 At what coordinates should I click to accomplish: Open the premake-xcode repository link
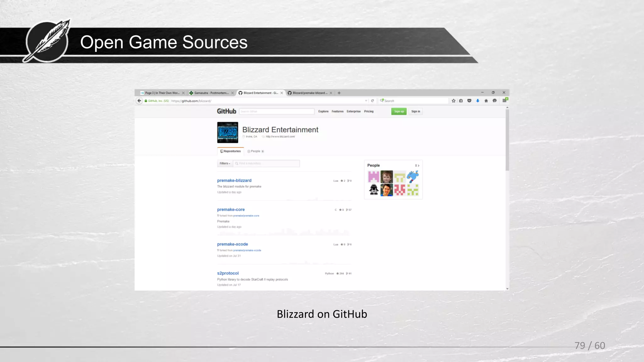(232, 244)
